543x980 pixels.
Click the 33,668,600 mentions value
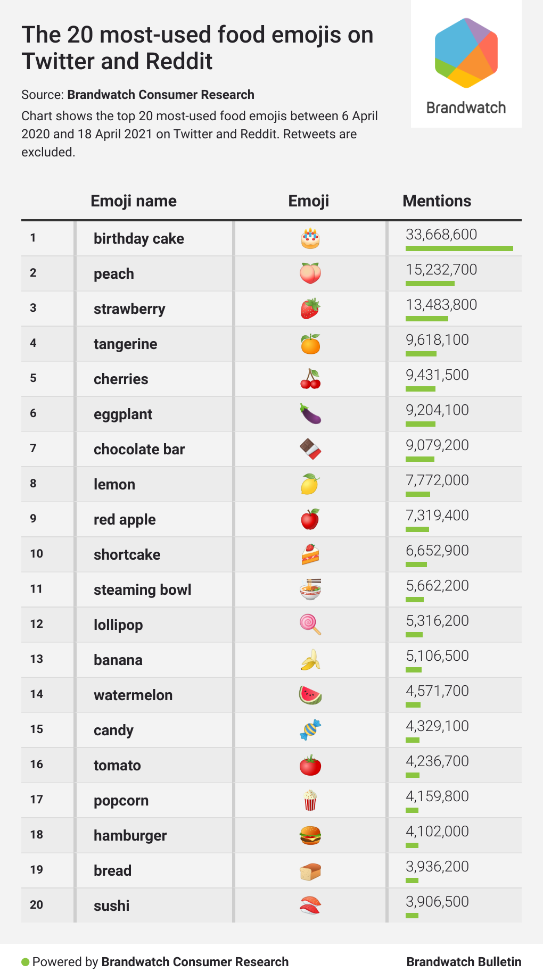[x=441, y=235]
